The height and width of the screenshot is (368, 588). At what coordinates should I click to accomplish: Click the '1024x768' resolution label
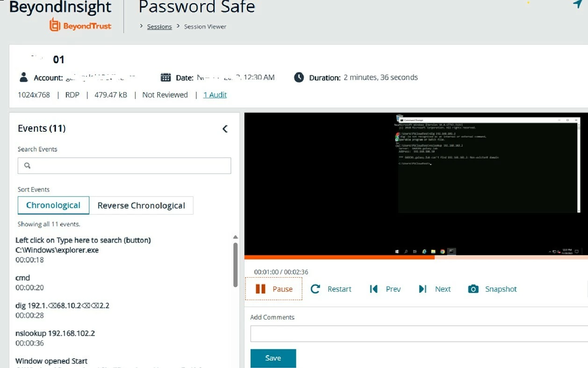[x=34, y=95]
